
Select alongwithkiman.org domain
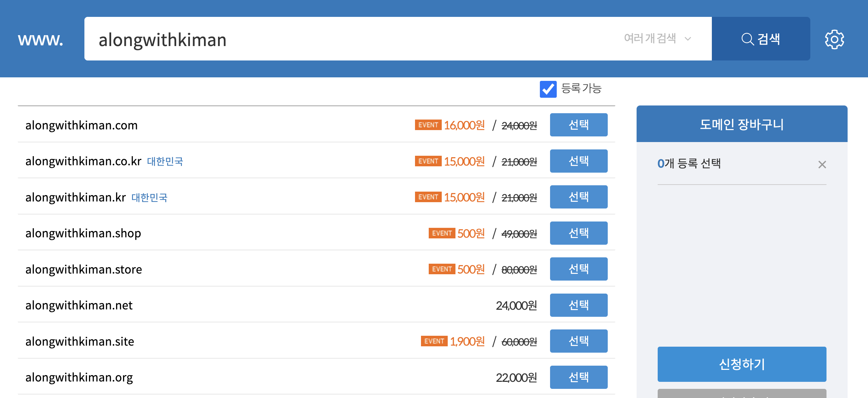(579, 377)
